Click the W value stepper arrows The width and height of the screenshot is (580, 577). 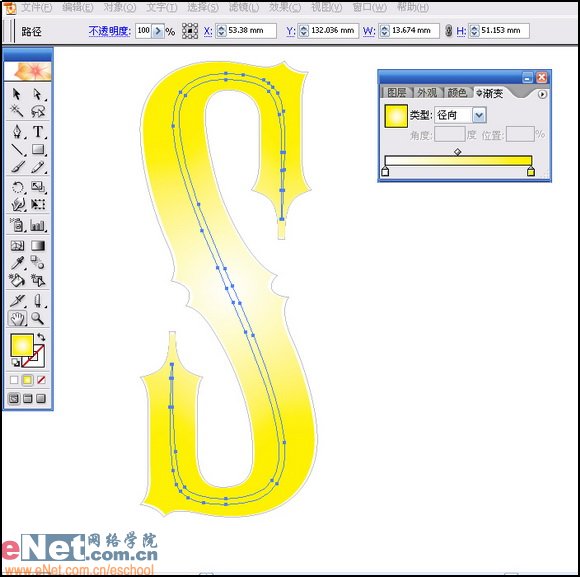384,31
